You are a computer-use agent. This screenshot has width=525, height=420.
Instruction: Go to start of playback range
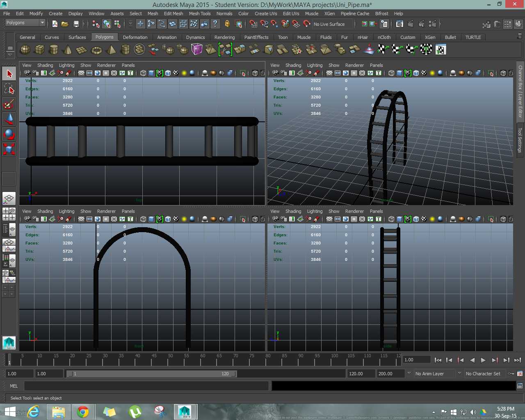(x=438, y=360)
